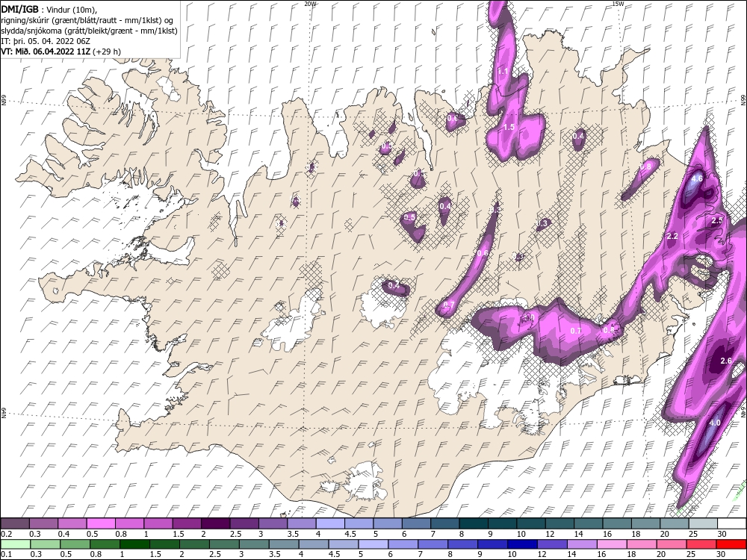Click the IT: þri. 05. 04. 2022 06Z line
Image resolution: width=747 pixels, height=560 pixels.
click(x=46, y=41)
